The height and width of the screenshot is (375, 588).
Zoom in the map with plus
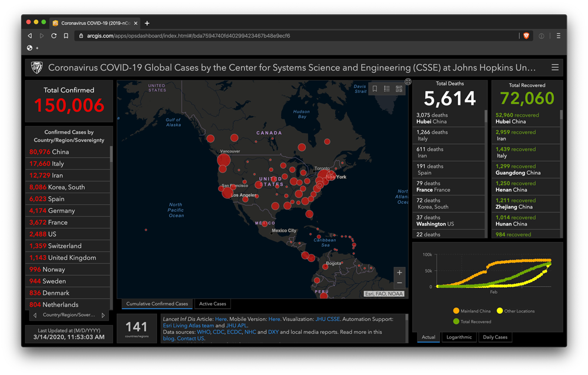(x=399, y=273)
